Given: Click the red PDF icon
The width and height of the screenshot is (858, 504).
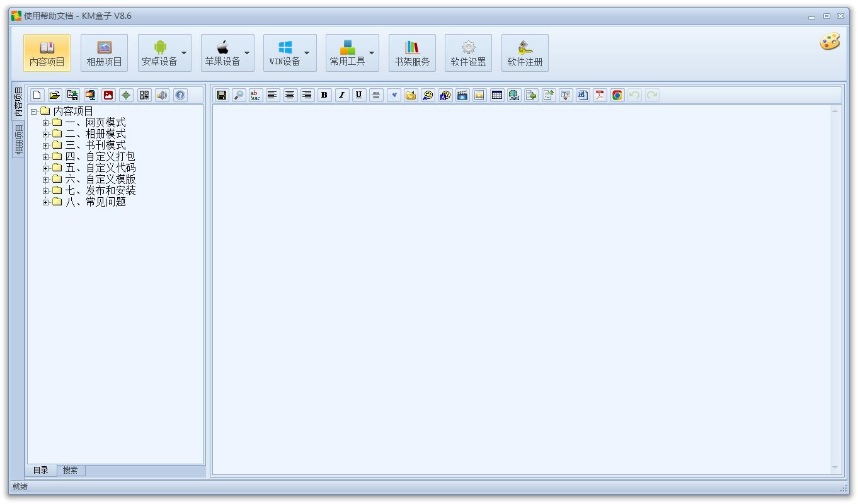Looking at the screenshot, I should click(600, 95).
